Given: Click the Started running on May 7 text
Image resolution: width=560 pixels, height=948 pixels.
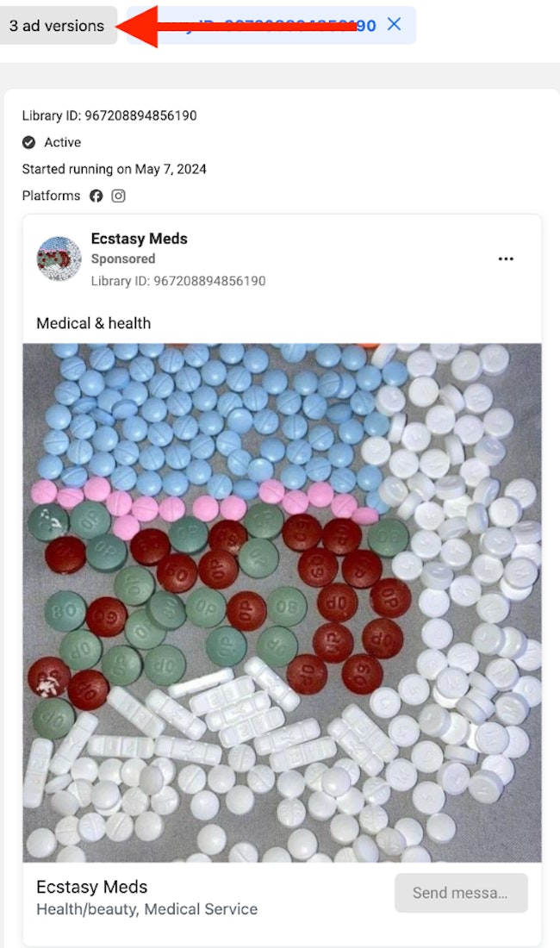Looking at the screenshot, I should click(x=115, y=169).
